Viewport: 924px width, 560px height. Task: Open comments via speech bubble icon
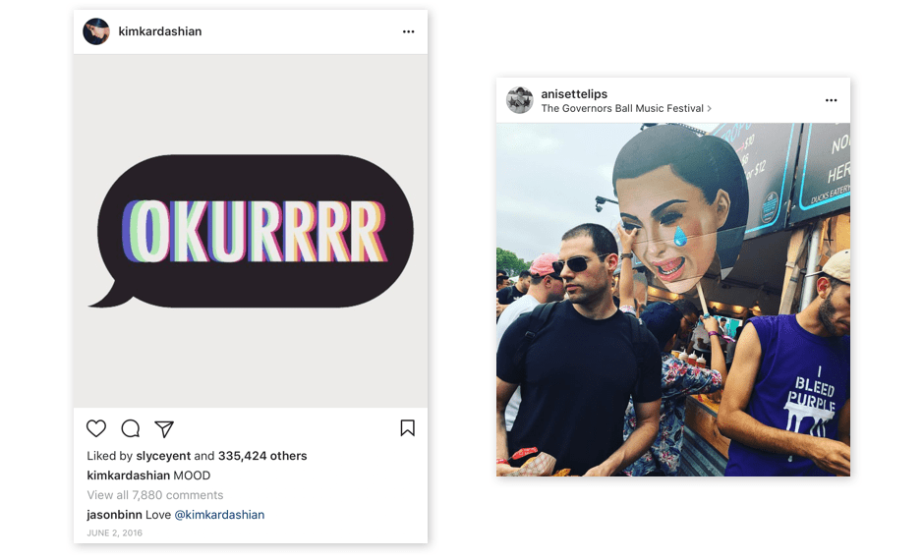coord(130,428)
